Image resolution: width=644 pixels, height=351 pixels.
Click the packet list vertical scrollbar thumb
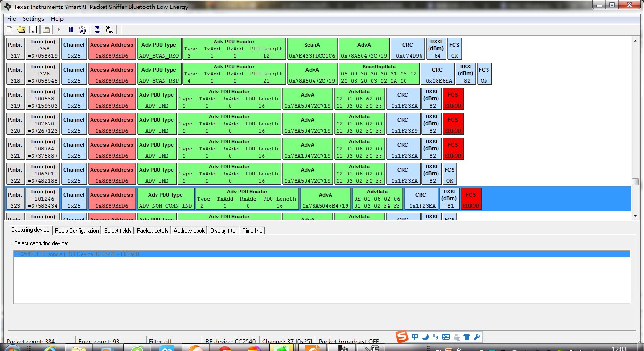(x=636, y=182)
